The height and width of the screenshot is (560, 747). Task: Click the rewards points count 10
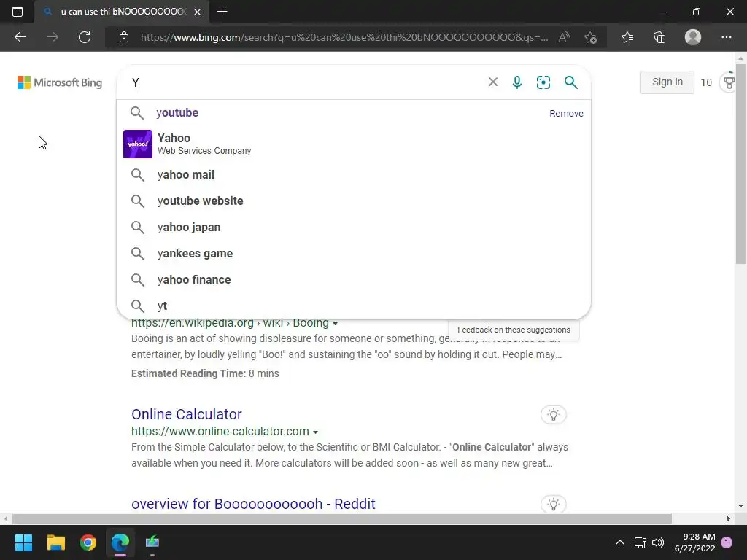(x=706, y=82)
